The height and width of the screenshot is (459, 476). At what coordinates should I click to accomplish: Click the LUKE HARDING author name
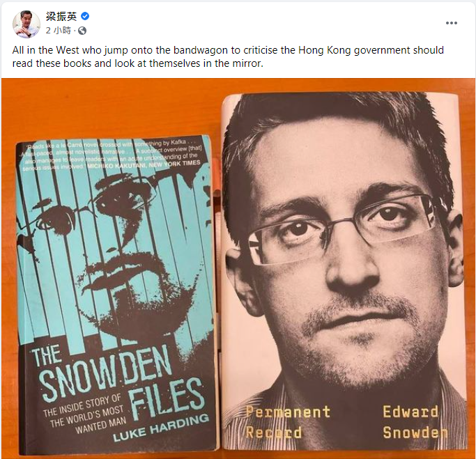(x=161, y=428)
